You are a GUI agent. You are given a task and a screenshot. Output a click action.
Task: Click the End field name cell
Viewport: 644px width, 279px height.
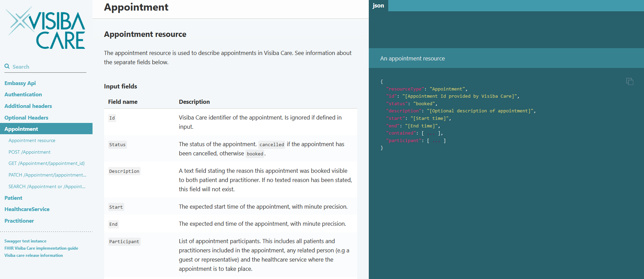click(x=113, y=224)
